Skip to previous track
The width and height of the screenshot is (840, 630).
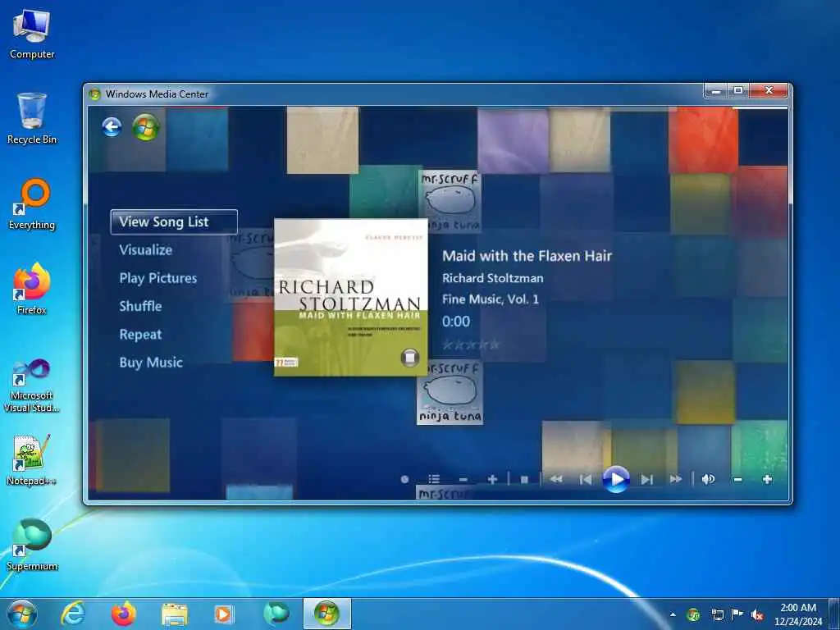pos(586,479)
